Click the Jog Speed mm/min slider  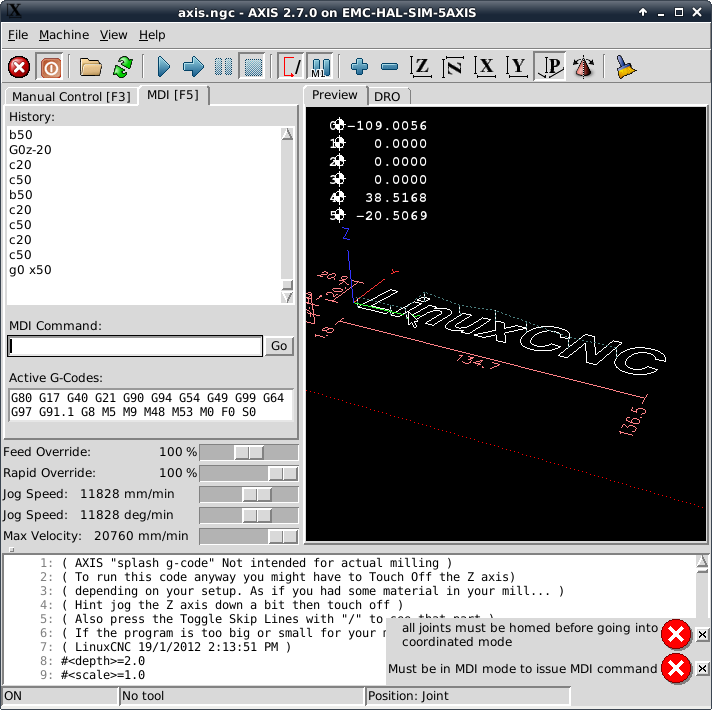(249, 494)
